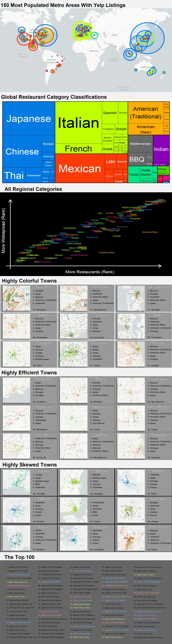Click the 'Highly Skewed Towns' heading

tap(30, 465)
